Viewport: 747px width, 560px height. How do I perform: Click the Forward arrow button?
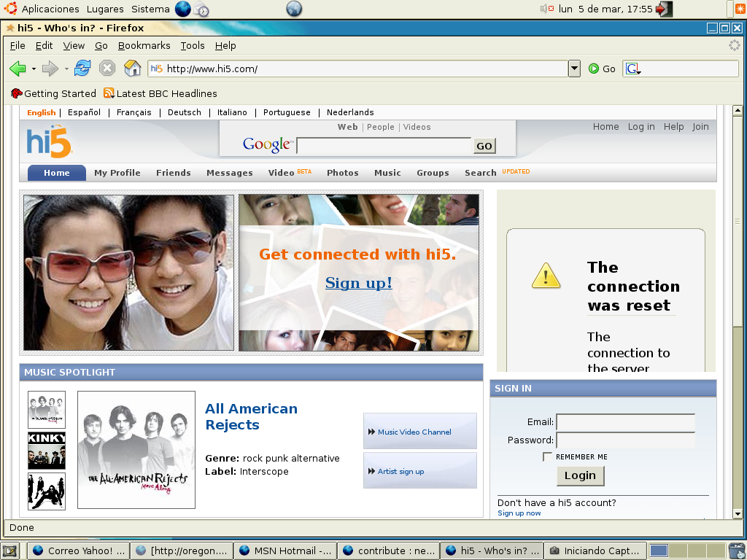point(50,69)
